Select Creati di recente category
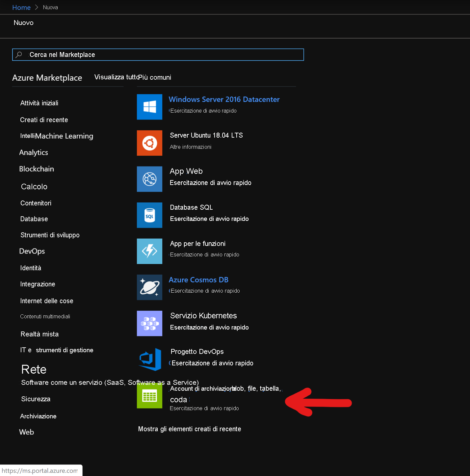 (44, 120)
